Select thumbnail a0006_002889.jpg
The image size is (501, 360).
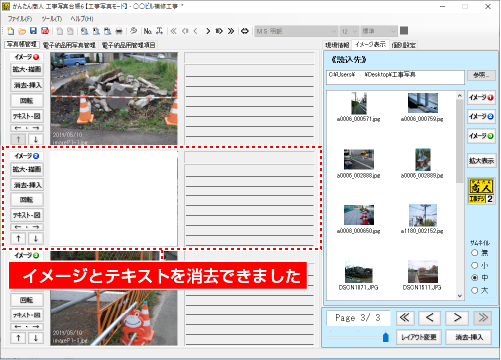422,164
